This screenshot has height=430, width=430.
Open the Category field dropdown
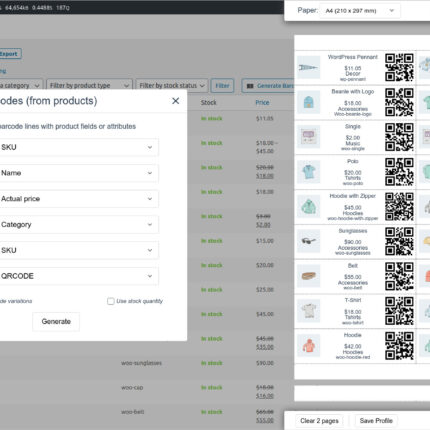tap(79, 225)
